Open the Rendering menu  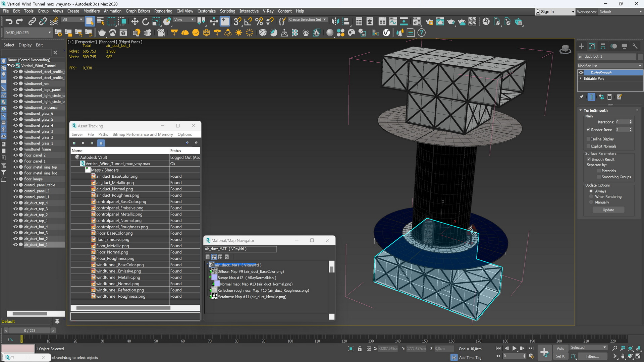click(x=163, y=11)
